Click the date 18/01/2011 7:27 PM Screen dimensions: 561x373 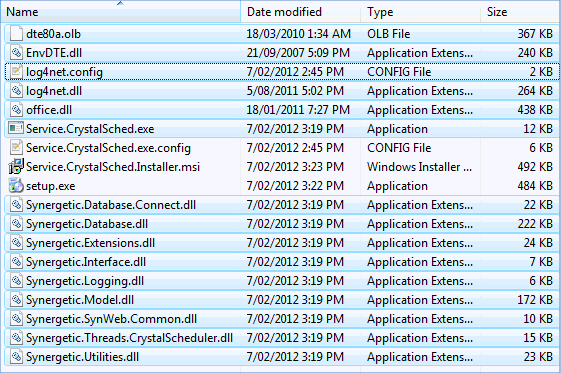tap(298, 110)
